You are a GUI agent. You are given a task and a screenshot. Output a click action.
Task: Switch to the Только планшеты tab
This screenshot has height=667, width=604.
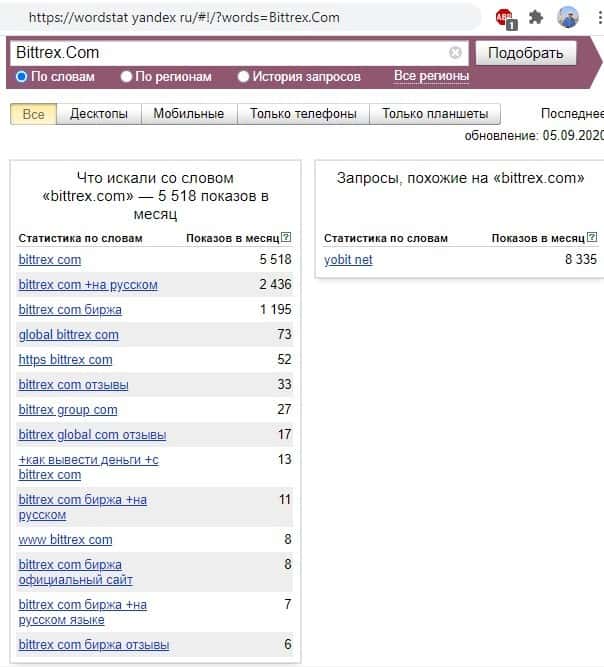[x=435, y=114]
